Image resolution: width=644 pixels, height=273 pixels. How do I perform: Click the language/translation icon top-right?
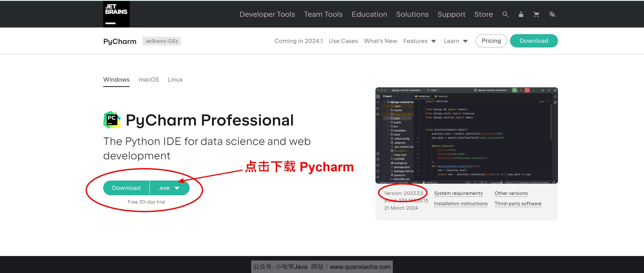tap(552, 14)
